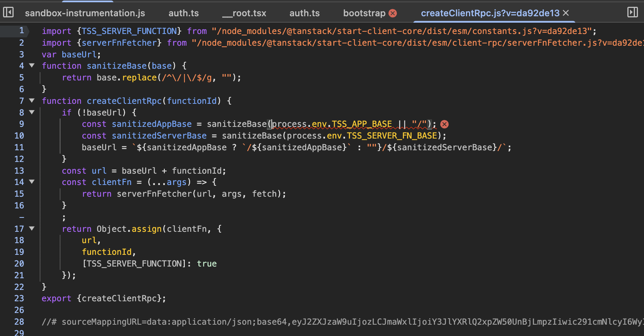Close the createClientRpc.js tab

[566, 13]
